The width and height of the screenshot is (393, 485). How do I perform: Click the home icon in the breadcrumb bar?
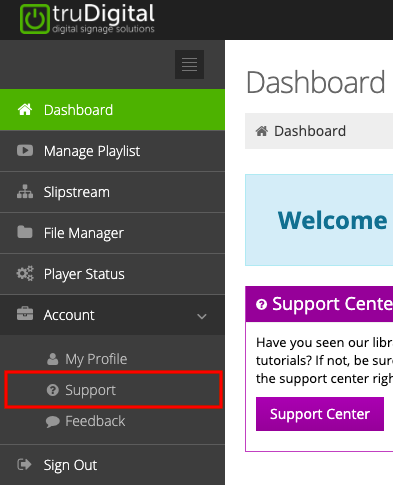(262, 131)
